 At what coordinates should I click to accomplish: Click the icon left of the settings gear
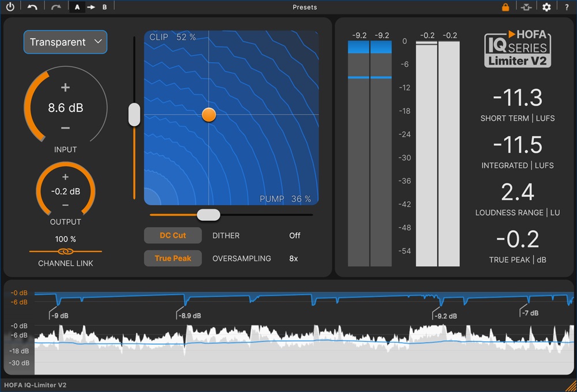coord(526,7)
